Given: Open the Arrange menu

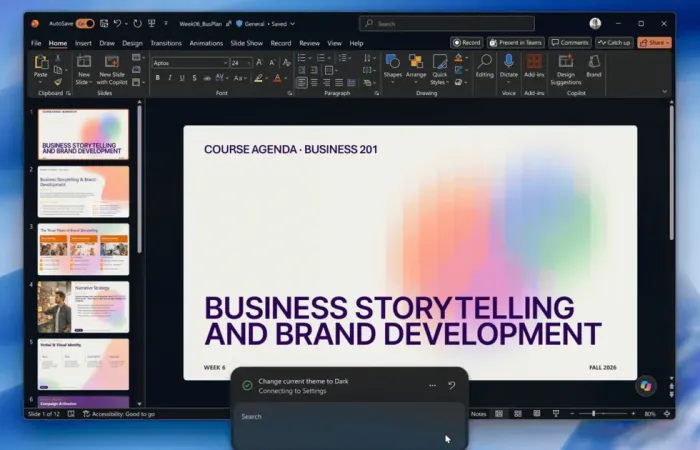Looking at the screenshot, I should coord(416,70).
